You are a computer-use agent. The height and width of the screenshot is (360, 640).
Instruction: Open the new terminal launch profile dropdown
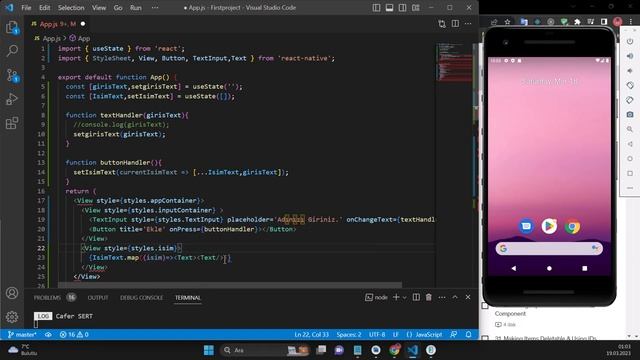click(x=404, y=297)
